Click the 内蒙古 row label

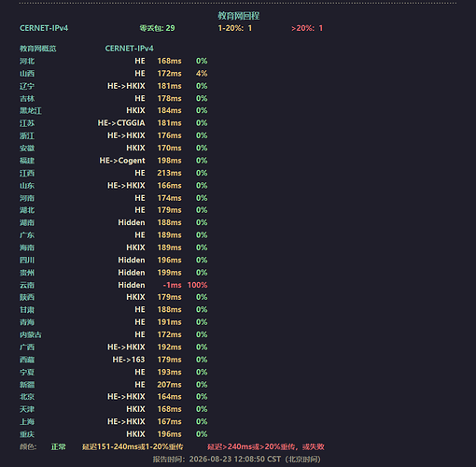pyautogui.click(x=31, y=334)
